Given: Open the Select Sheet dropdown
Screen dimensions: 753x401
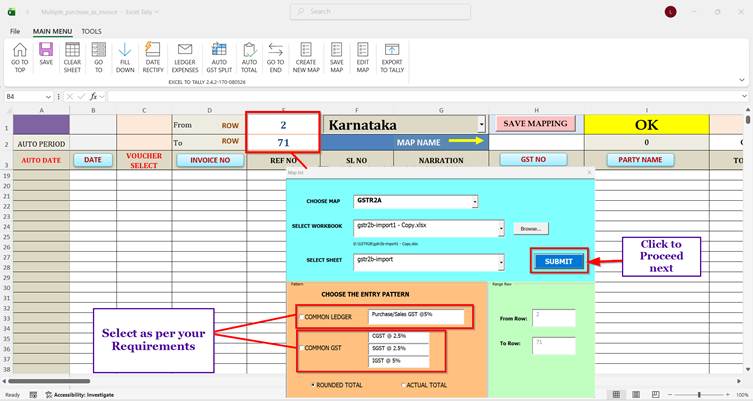Looking at the screenshot, I should click(x=501, y=263).
